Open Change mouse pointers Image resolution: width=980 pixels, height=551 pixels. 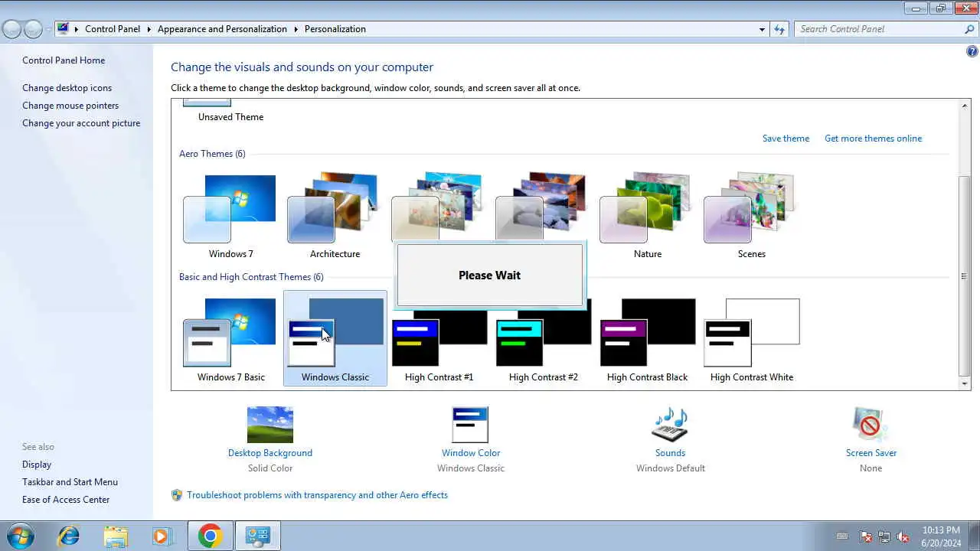click(70, 106)
